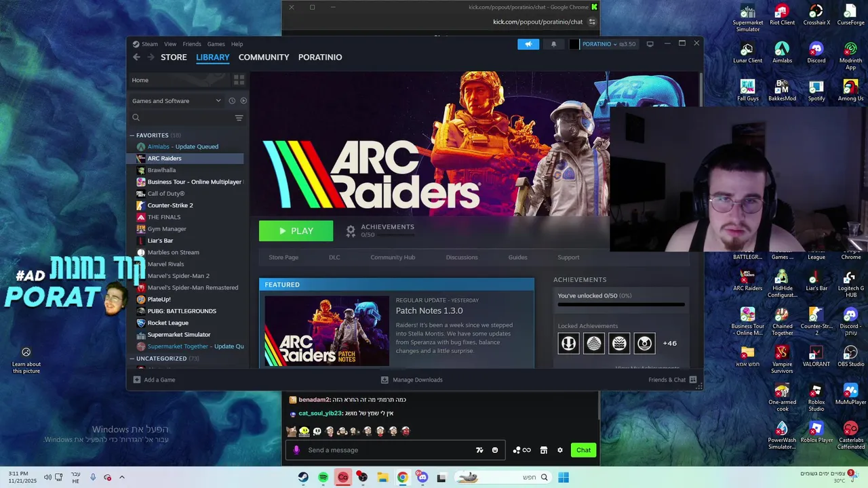Screen dimensions: 868x488
Task: Click the Steam forward navigation arrow
Action: pyautogui.click(x=151, y=57)
